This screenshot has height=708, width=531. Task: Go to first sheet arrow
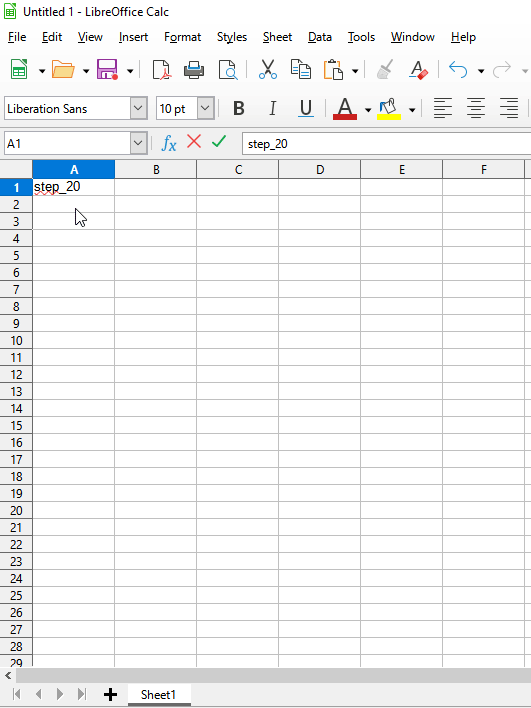(17, 694)
